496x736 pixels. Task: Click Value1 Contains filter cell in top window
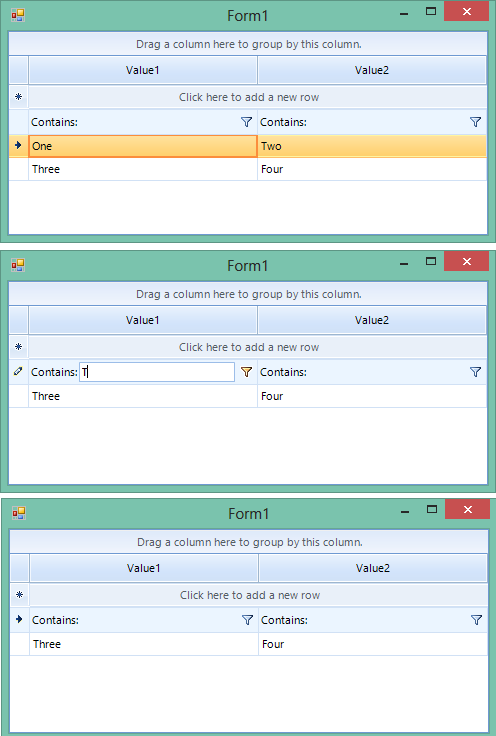tap(143, 122)
